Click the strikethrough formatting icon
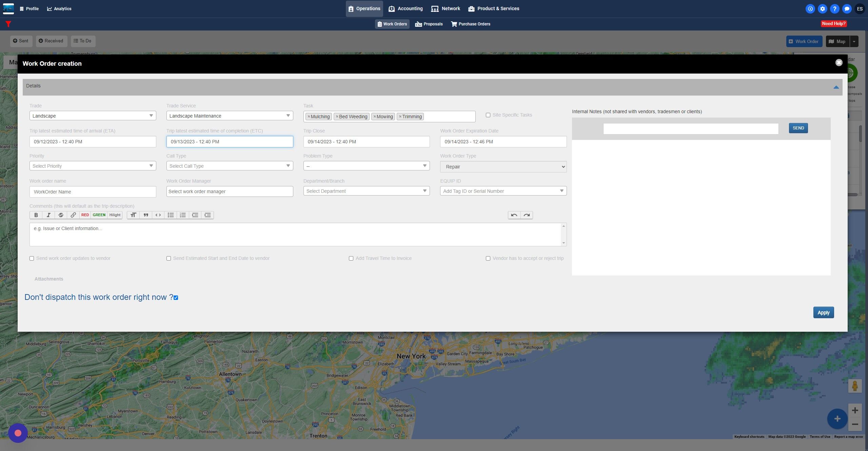 (61, 215)
